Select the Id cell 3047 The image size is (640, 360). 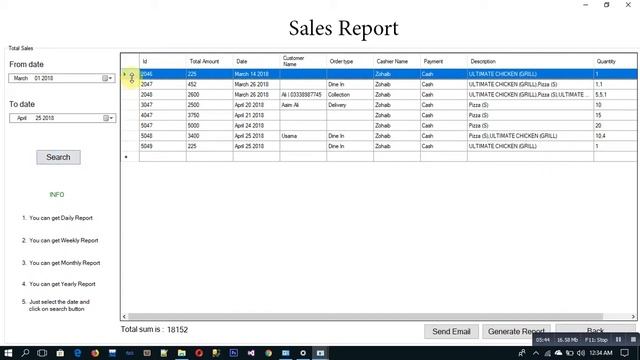pyautogui.click(x=163, y=105)
